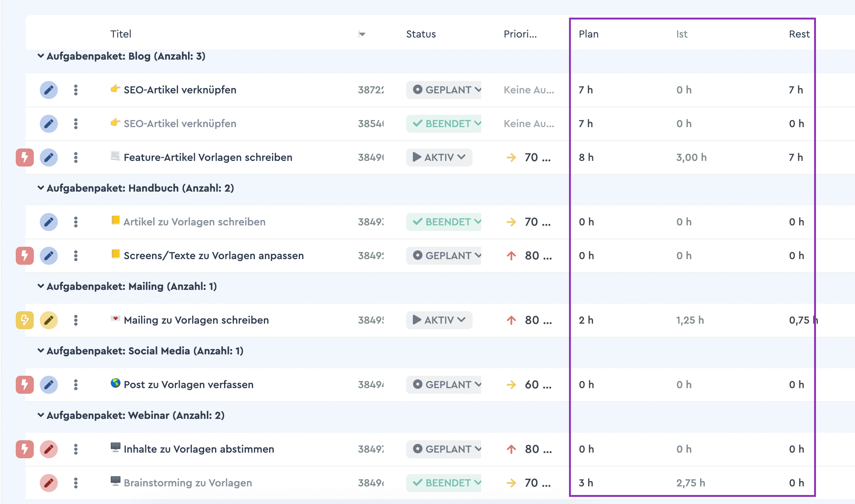Collapse the Aufgabenpaket: Social Media group

tap(41, 351)
